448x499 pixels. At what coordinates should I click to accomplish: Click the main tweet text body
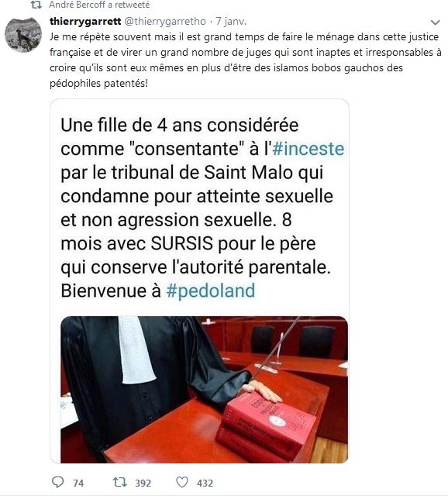pos(245,60)
